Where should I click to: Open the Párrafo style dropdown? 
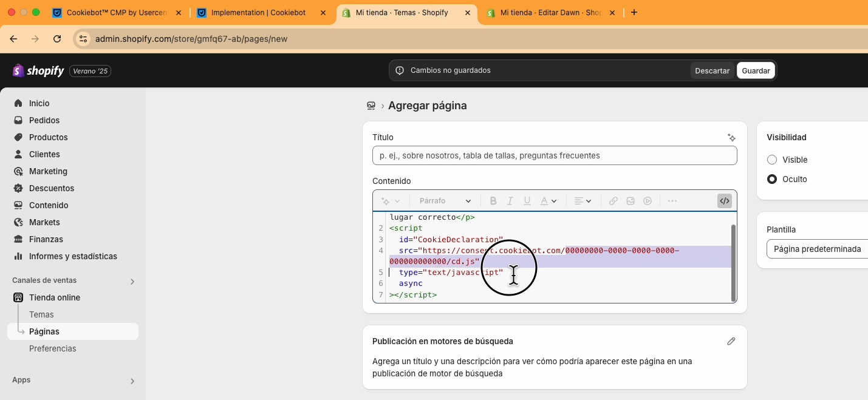445,201
